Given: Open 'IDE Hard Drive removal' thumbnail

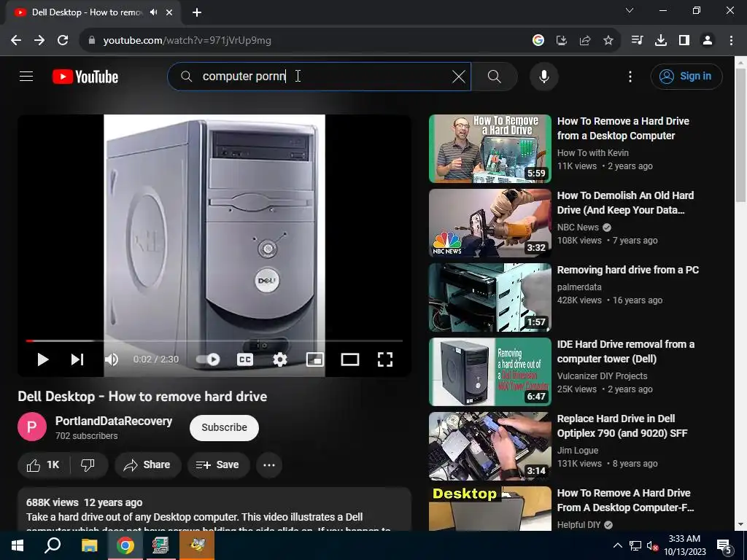Looking at the screenshot, I should coord(490,372).
